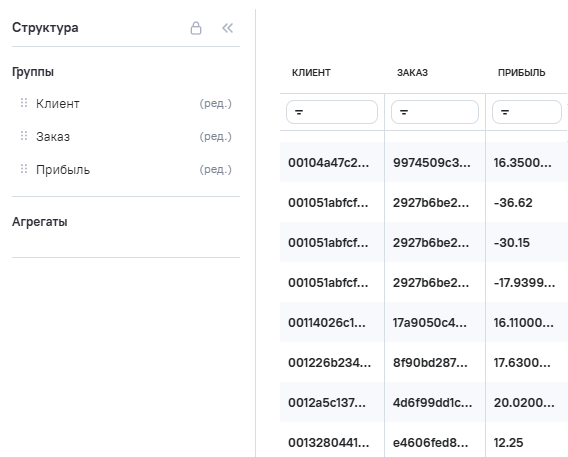Click the drag handle next to Заказ
Image resolution: width=568 pixels, height=457 pixels.
click(x=24, y=136)
